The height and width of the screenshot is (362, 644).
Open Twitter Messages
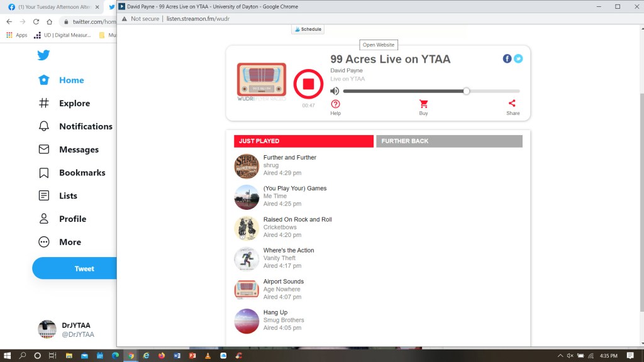point(44,150)
